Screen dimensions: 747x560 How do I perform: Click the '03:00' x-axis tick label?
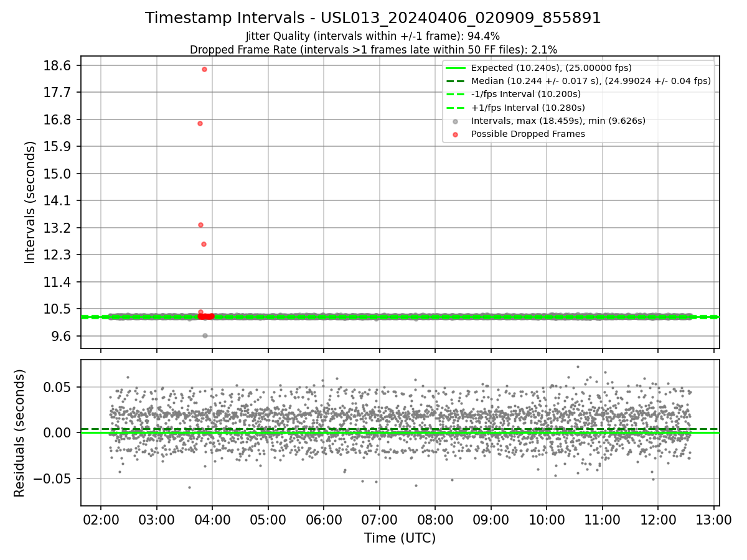[x=157, y=520]
